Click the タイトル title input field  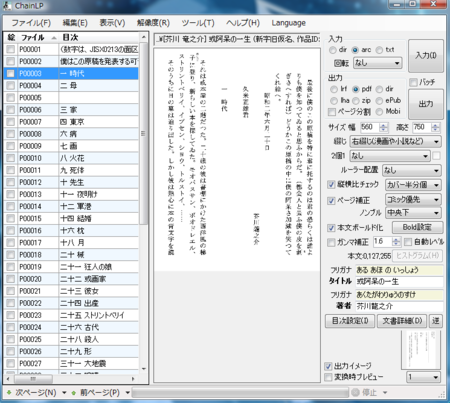[399, 282]
